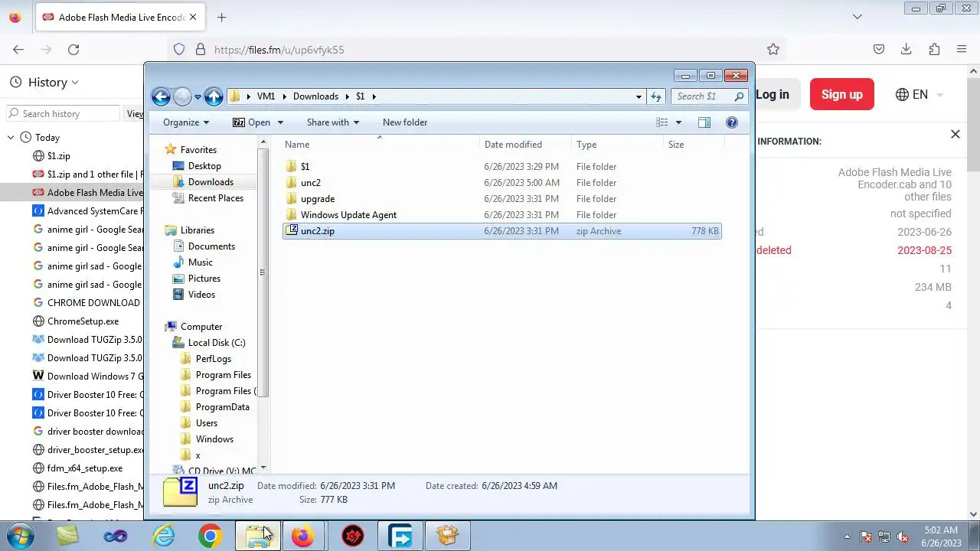This screenshot has width=980, height=551.
Task: Open the Share with dropdown
Action: point(333,122)
